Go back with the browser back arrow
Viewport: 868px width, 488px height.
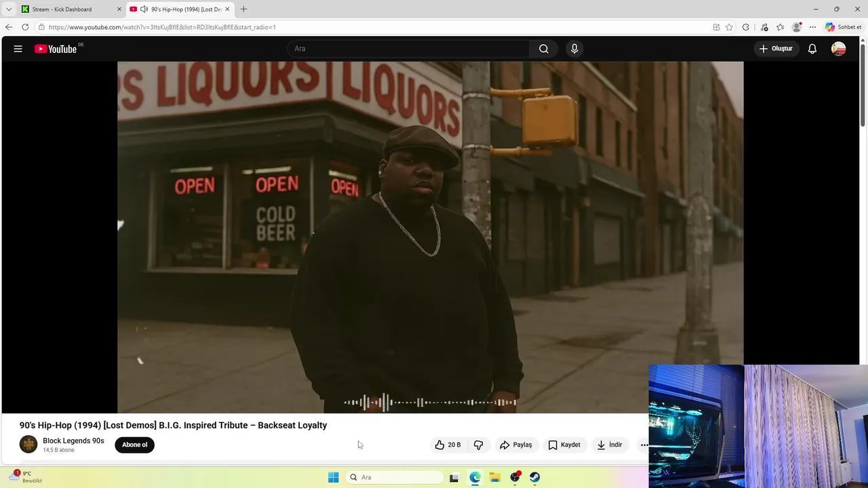coord(9,27)
